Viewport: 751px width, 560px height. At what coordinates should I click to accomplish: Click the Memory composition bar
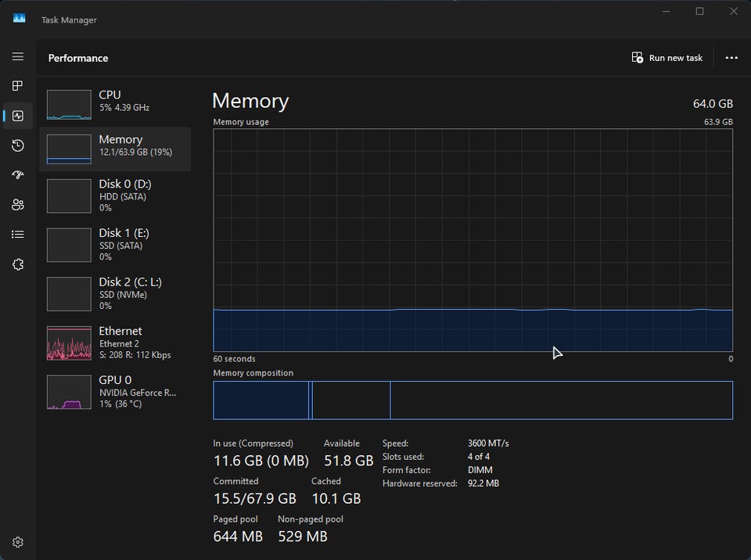click(x=473, y=400)
